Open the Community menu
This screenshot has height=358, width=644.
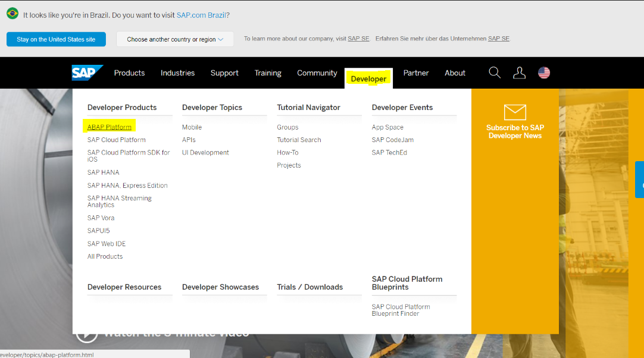click(317, 73)
